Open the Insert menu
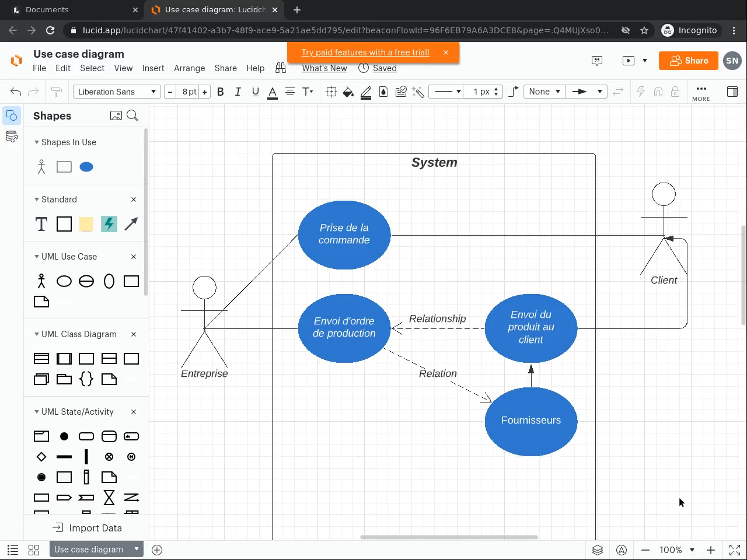 tap(153, 68)
